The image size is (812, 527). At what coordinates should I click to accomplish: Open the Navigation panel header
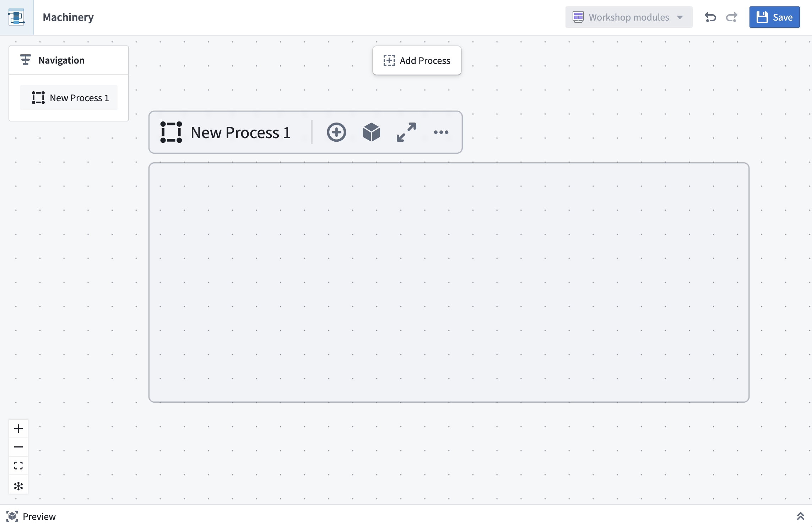pos(61,60)
